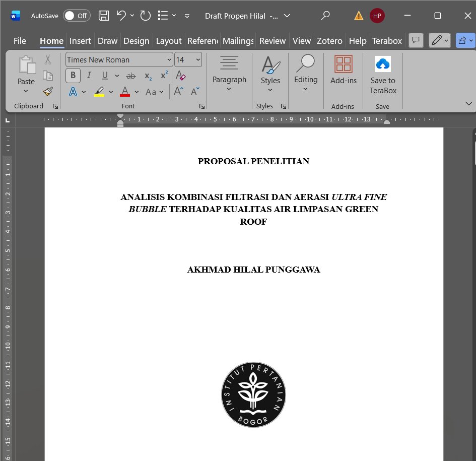Switch to the Layout tab
The image size is (476, 461).
point(169,41)
